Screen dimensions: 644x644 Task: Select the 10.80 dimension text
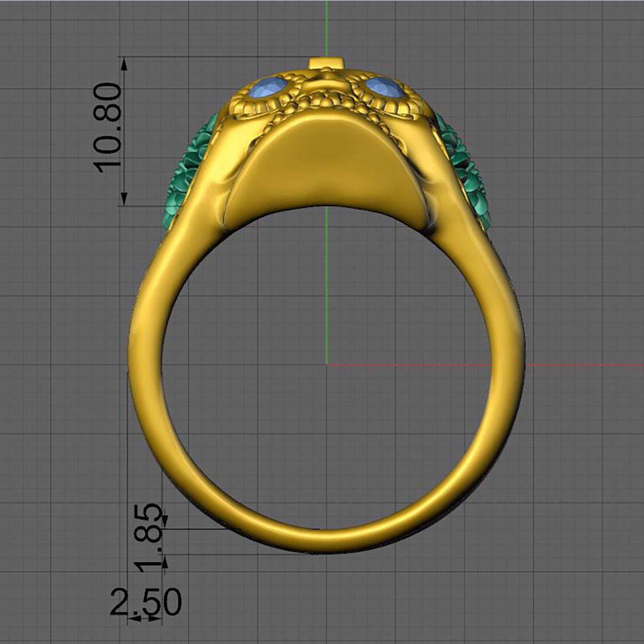108,128
